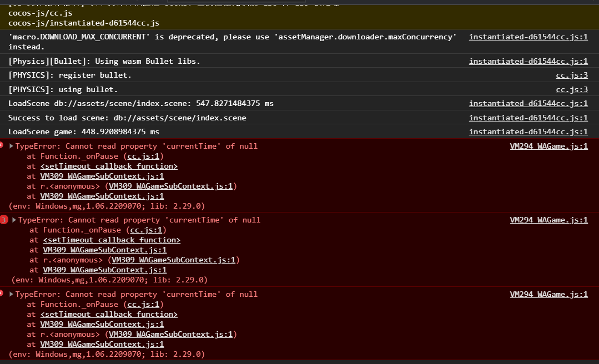Open source link for "Using wasm Bullet libs"
Viewport: 599px width, 364px height.
[528, 62]
